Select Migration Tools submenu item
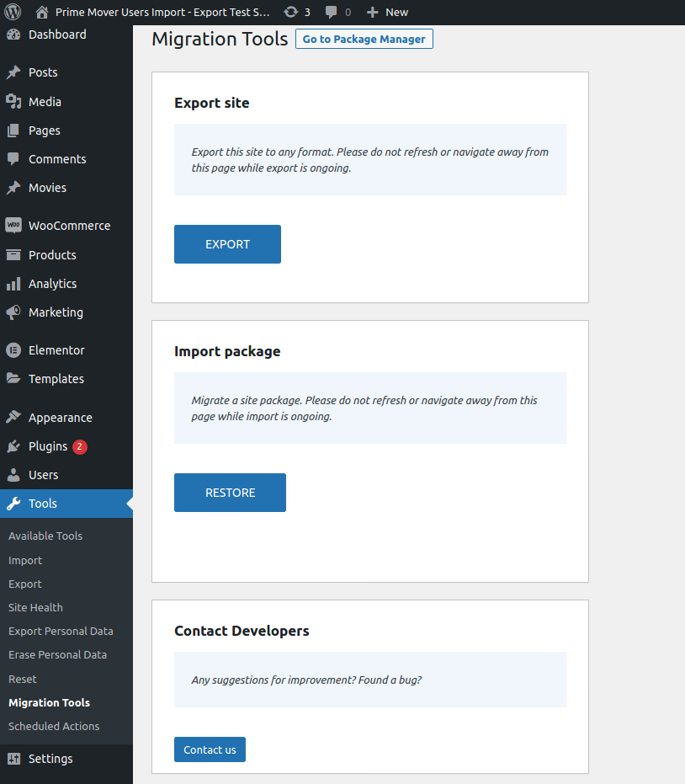Screen dimensions: 685x784 click(x=49, y=702)
